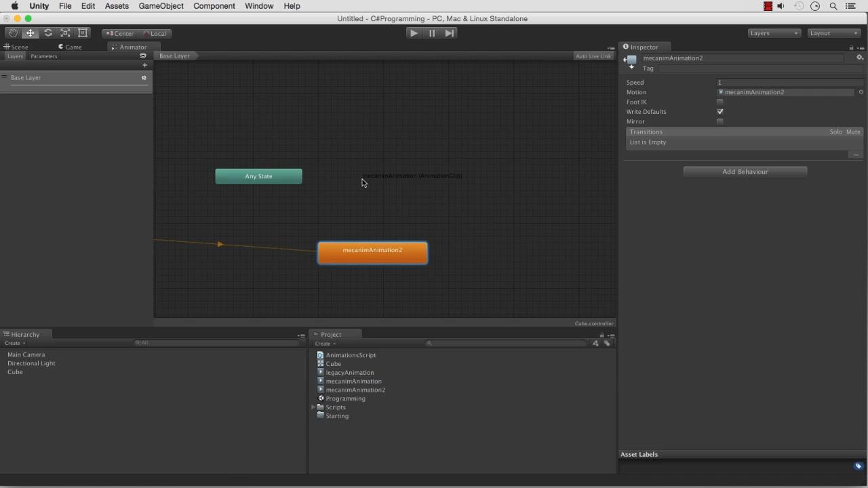The height and width of the screenshot is (488, 868).
Task: Open macOS Spotlight search
Action: click(x=833, y=6)
